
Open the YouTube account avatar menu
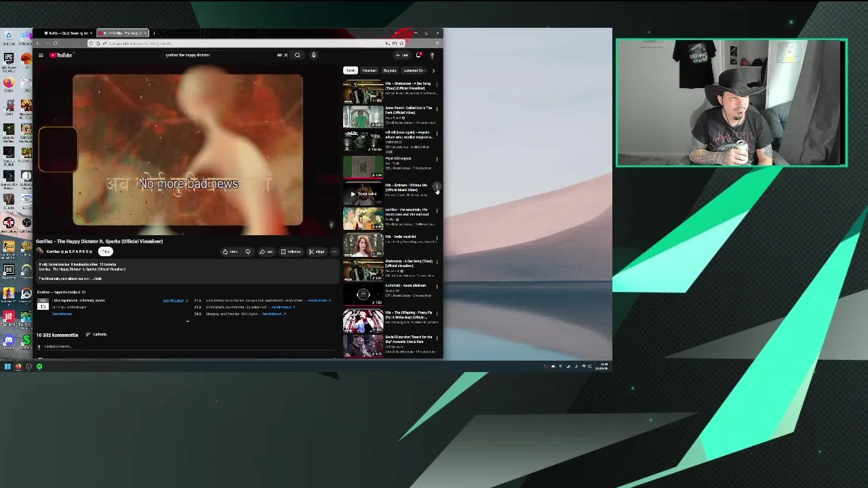(432, 55)
